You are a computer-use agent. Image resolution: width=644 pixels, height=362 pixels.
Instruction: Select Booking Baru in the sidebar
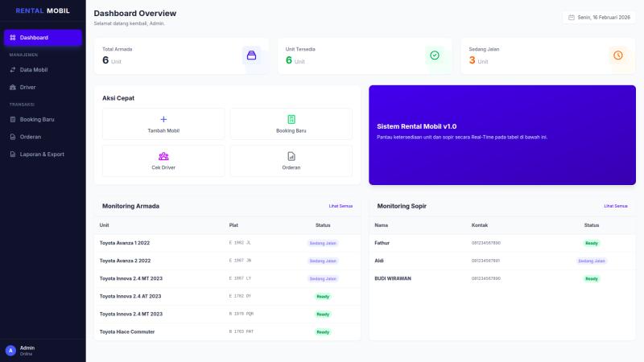pos(36,119)
